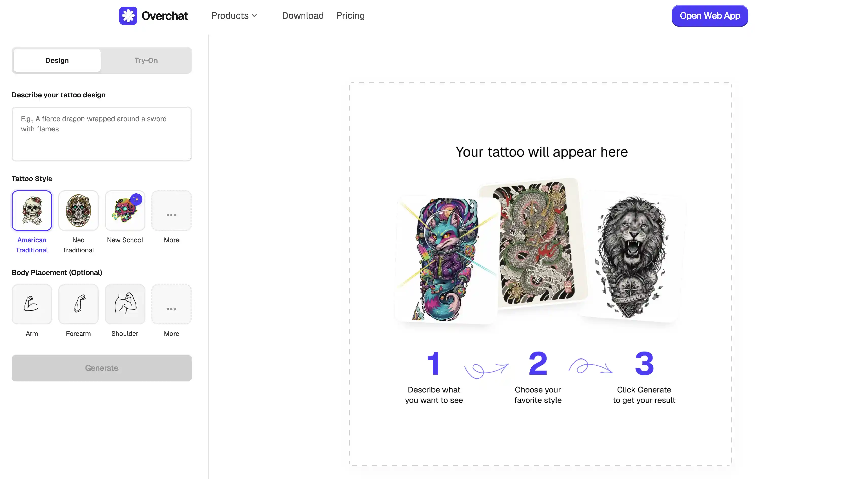Screen dimensions: 868x479
Task: Open the Download page
Action: point(303,15)
